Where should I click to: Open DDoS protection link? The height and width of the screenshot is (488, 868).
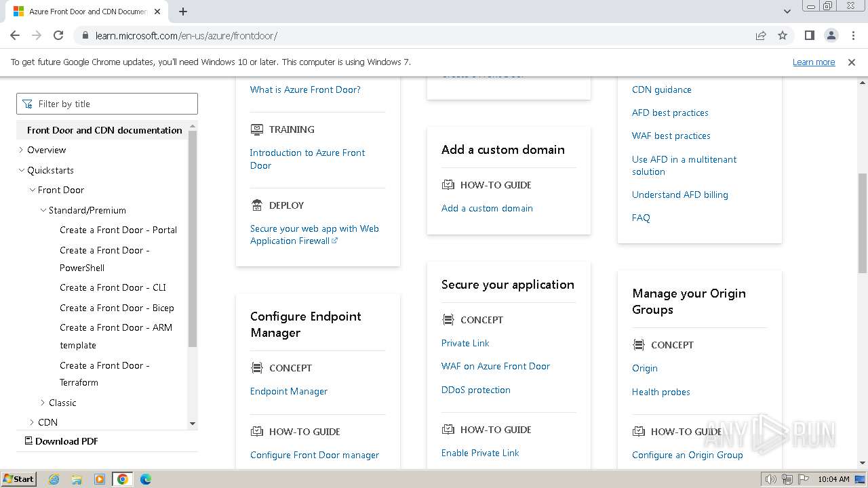pyautogui.click(x=476, y=390)
